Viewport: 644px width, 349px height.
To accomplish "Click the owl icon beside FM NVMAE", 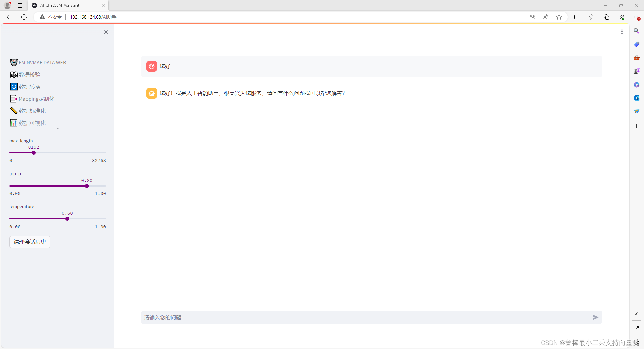I will pyautogui.click(x=14, y=62).
